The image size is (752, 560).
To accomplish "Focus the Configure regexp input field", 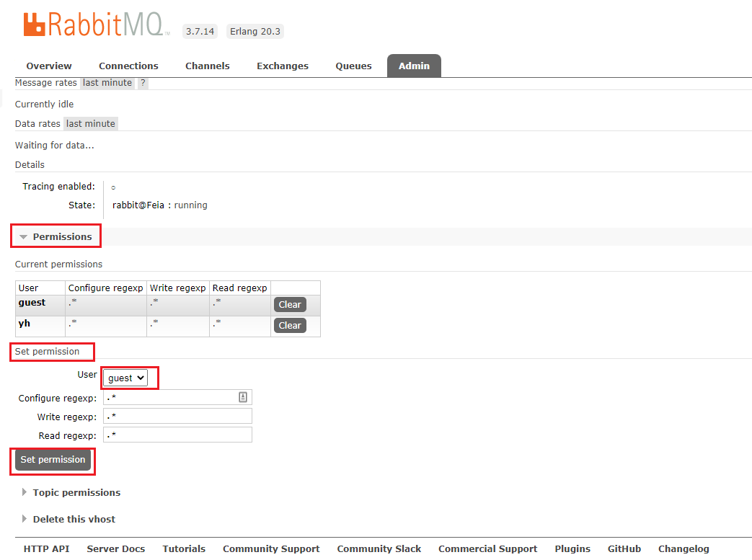I will [x=177, y=397].
